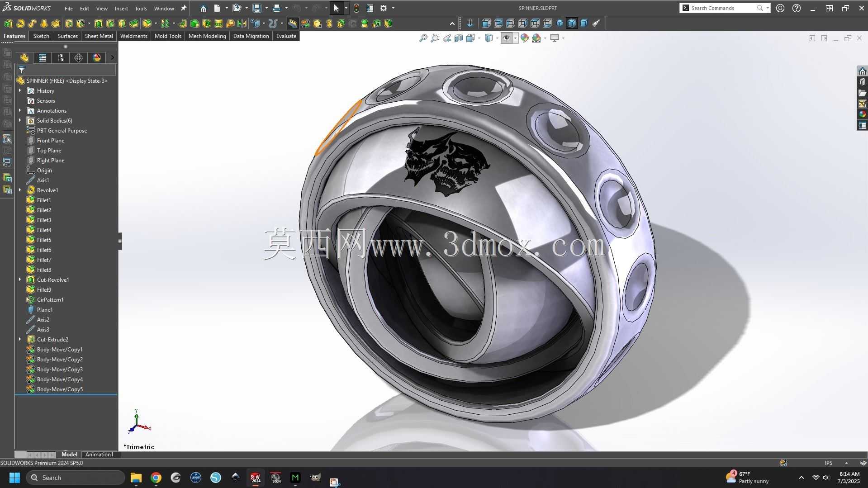
Task: Select the Lofted Boss/Base tool
Action: click(x=44, y=24)
